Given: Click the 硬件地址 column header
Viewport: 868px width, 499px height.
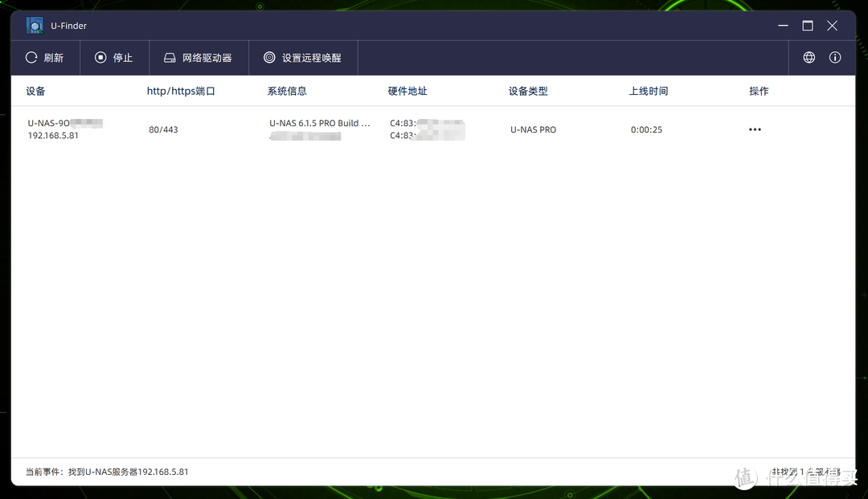Looking at the screenshot, I should (407, 91).
